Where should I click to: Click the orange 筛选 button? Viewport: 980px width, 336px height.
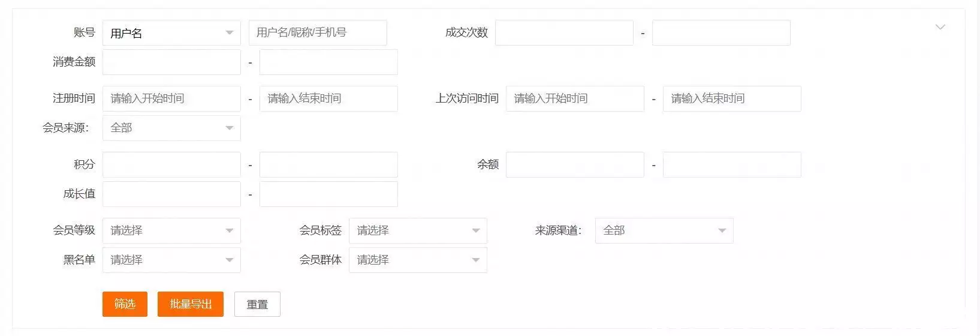pos(125,304)
